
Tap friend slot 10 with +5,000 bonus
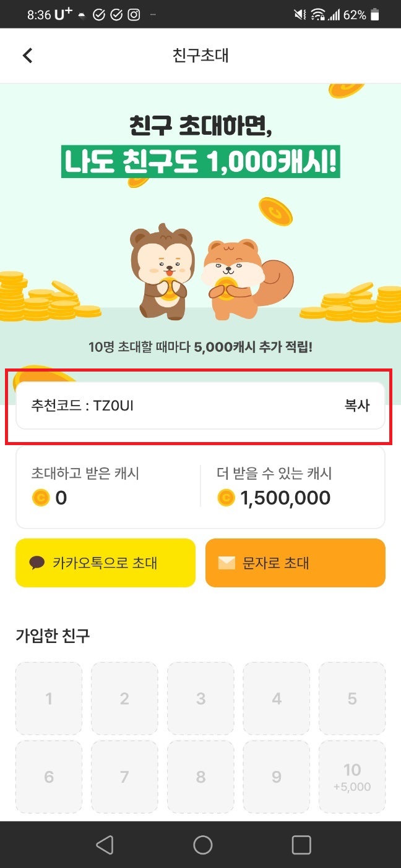coord(352,777)
